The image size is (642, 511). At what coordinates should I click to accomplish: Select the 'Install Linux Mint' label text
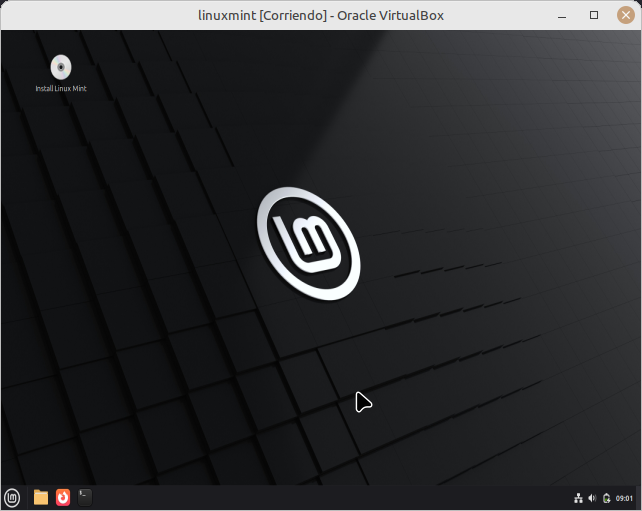pyautogui.click(x=61, y=89)
